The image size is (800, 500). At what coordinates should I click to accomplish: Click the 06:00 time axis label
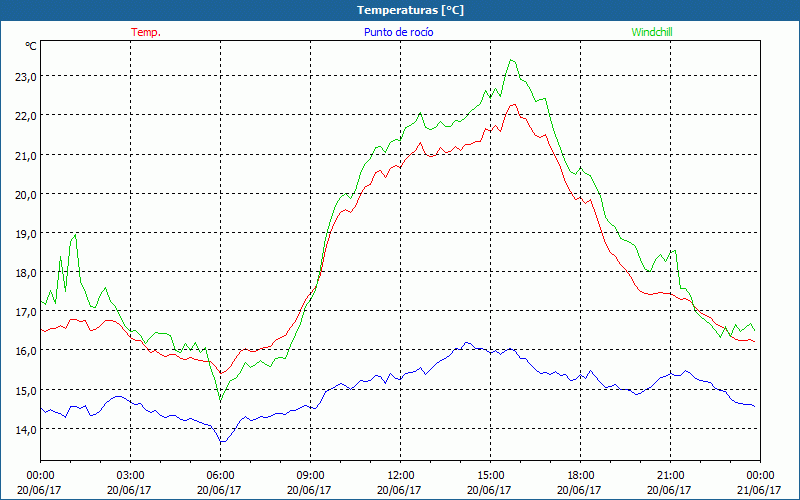coord(220,476)
